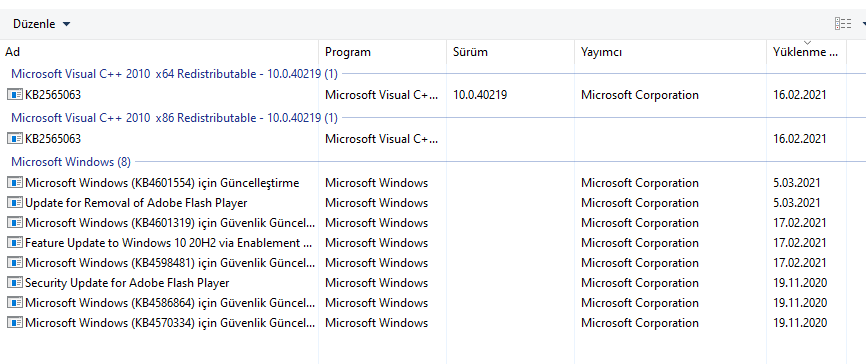Click the 17.02.2021 date in the KB4601319 row

[x=800, y=223]
